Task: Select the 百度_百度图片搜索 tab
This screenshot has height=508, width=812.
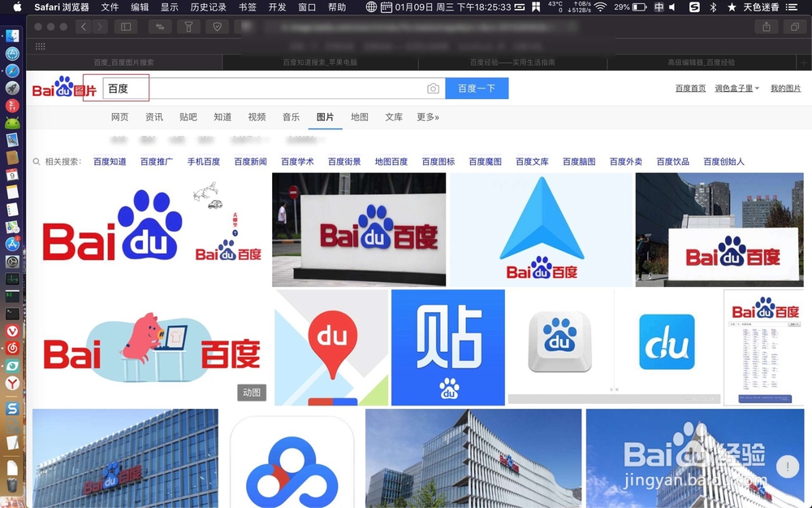Action: point(123,63)
